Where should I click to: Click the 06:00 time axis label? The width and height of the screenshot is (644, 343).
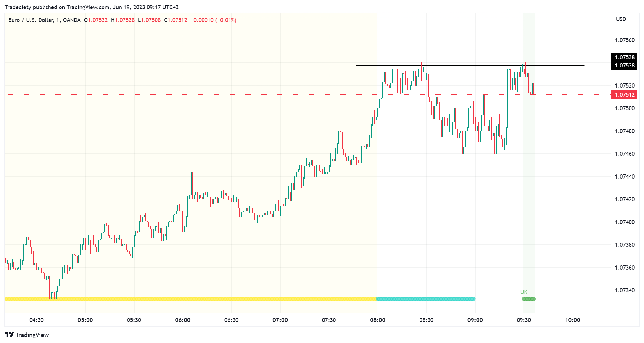(183, 320)
